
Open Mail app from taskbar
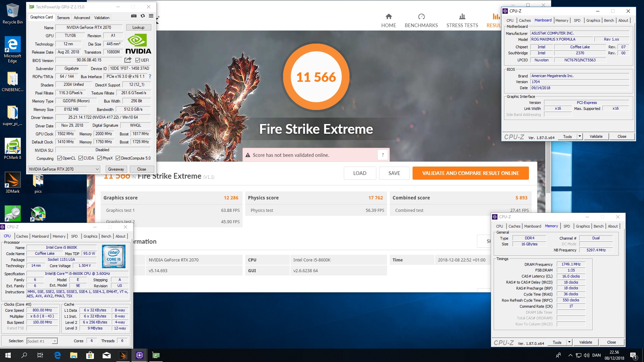[106, 355]
